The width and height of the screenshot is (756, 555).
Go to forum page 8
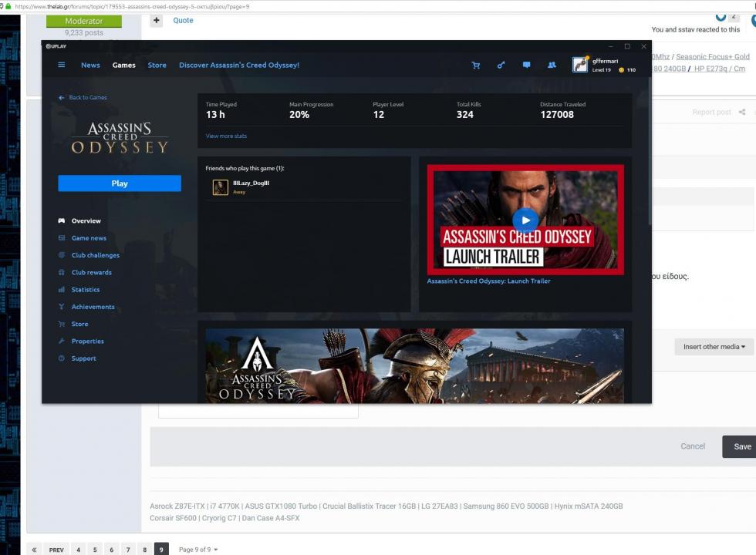click(x=145, y=549)
